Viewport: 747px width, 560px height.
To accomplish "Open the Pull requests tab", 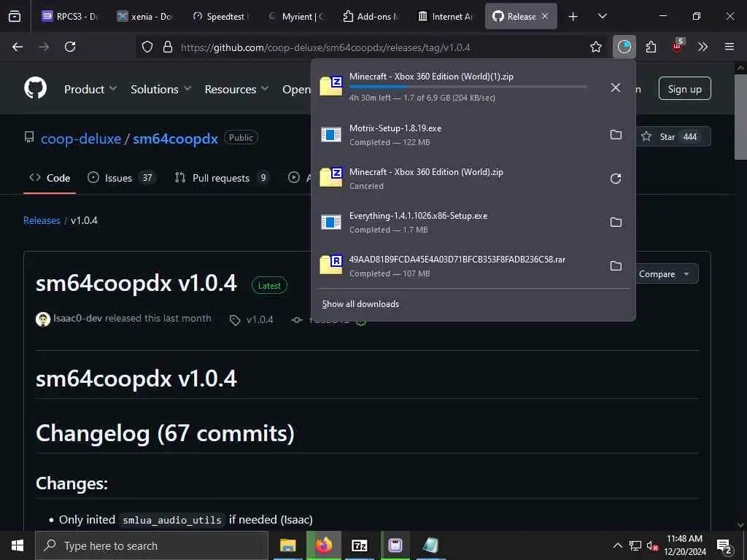I will click(x=220, y=178).
